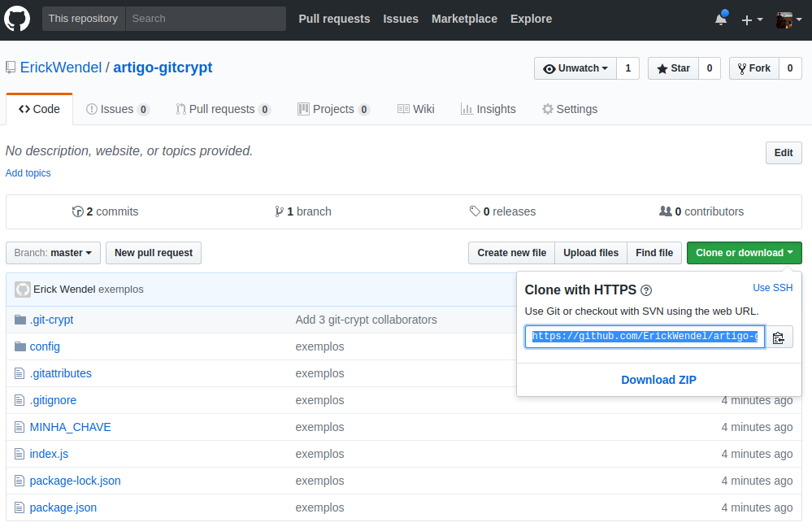Switch to the Issues tab
Screen dimensions: 812x527
[117, 108]
